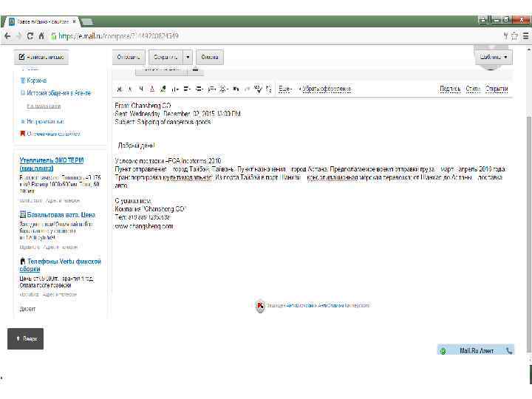The image size is (532, 399).
Task: Go forward with browser forward arrow
Action: coord(19,36)
